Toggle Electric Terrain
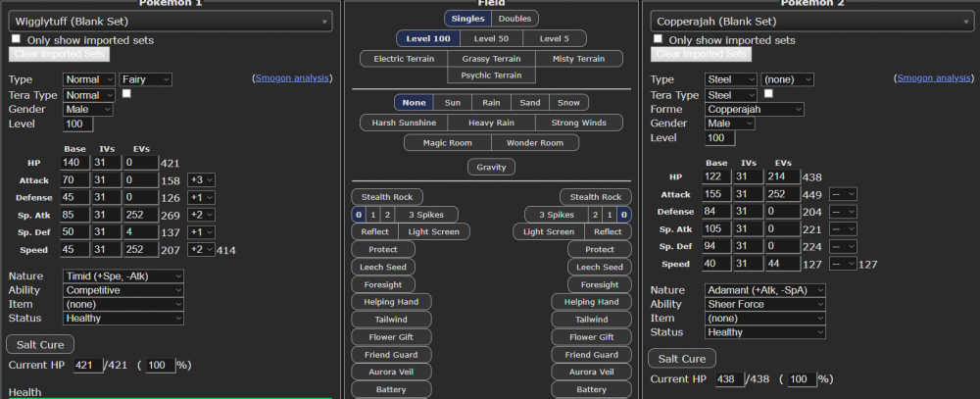The width and height of the screenshot is (980, 399). pyautogui.click(x=404, y=59)
